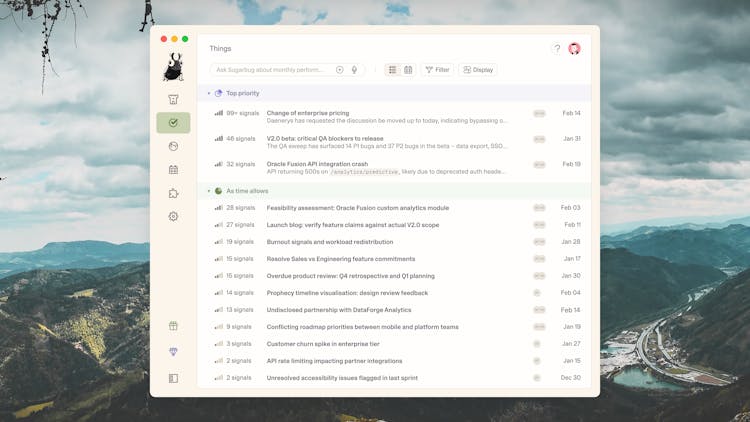Click the beetle logo in the sidebar
This screenshot has width=750, height=422.
pos(173,68)
